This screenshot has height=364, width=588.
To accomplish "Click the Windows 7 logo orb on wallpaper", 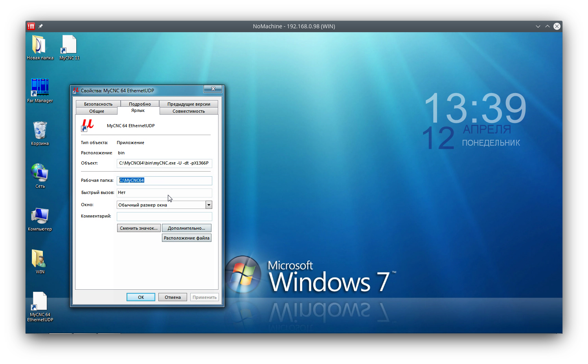I will click(x=243, y=274).
